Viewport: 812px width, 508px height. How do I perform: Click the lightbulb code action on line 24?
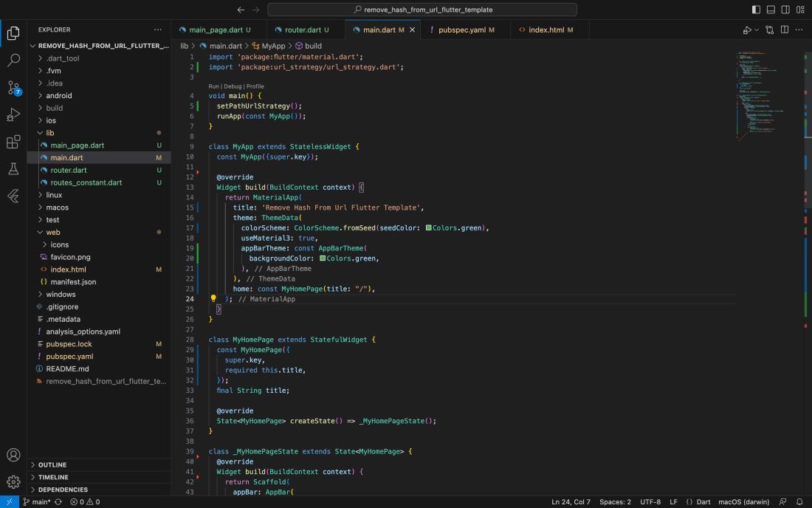coord(213,299)
